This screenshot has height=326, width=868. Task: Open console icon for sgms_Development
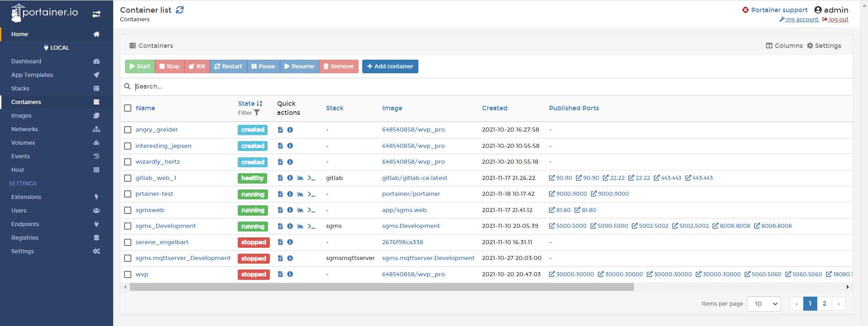point(312,226)
